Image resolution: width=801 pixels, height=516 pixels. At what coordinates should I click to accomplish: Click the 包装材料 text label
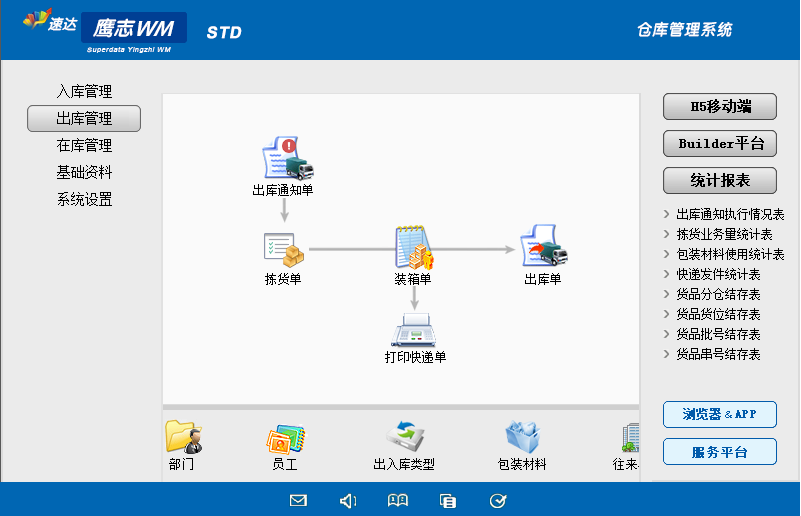point(522,464)
